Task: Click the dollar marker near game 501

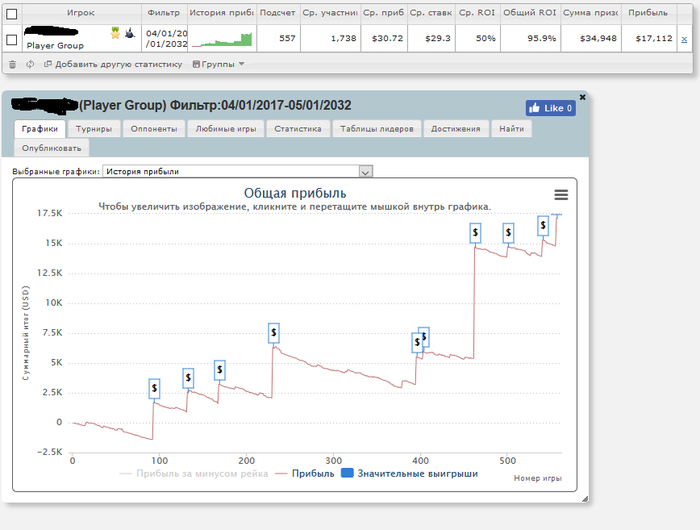Action: click(x=508, y=233)
